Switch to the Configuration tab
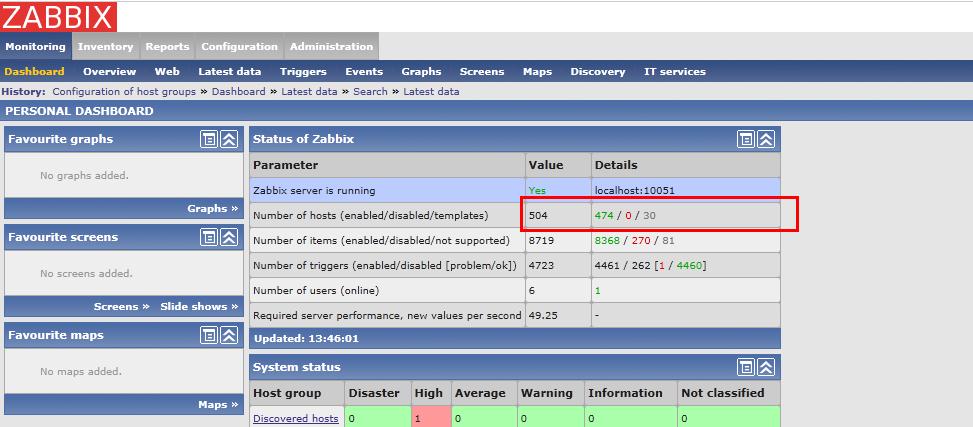 240,47
